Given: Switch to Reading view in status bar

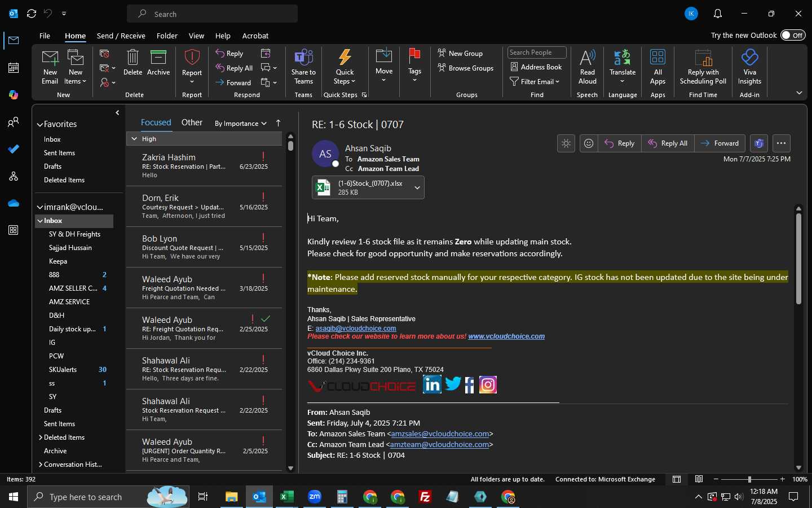Looking at the screenshot, I should 699,479.
